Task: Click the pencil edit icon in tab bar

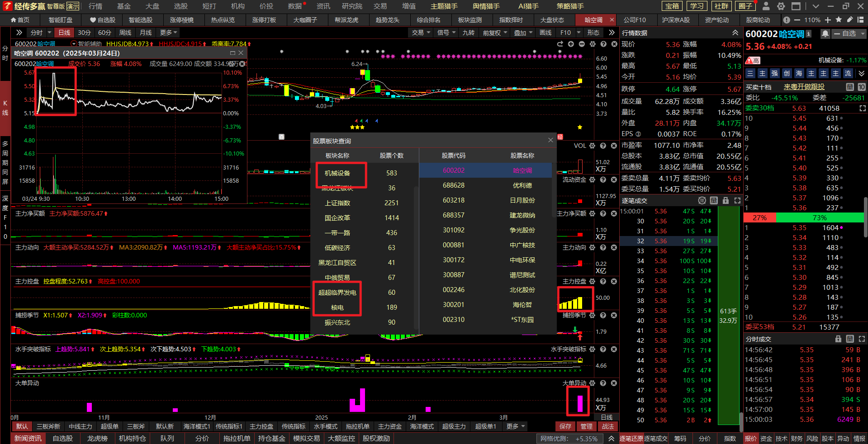Action: (x=850, y=20)
